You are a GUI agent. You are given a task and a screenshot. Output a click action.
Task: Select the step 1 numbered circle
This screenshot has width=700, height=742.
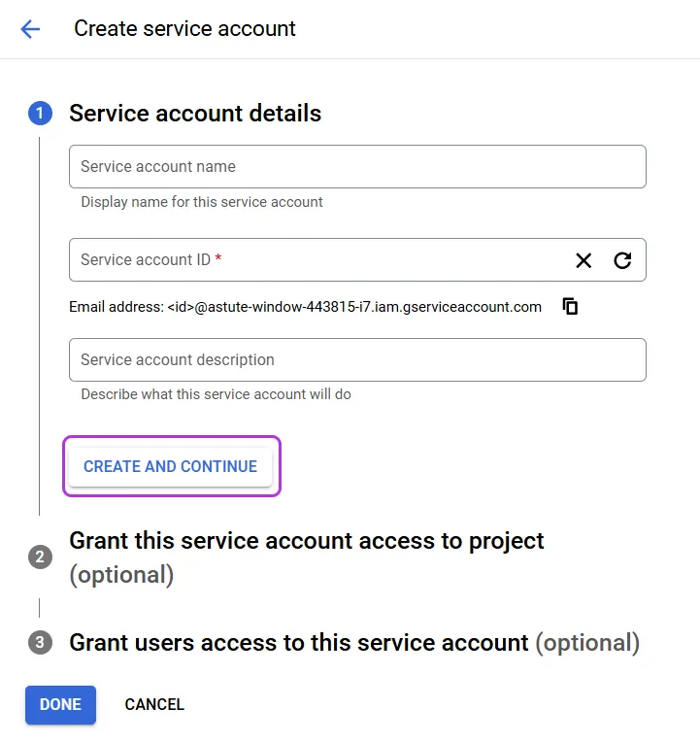coord(40,113)
